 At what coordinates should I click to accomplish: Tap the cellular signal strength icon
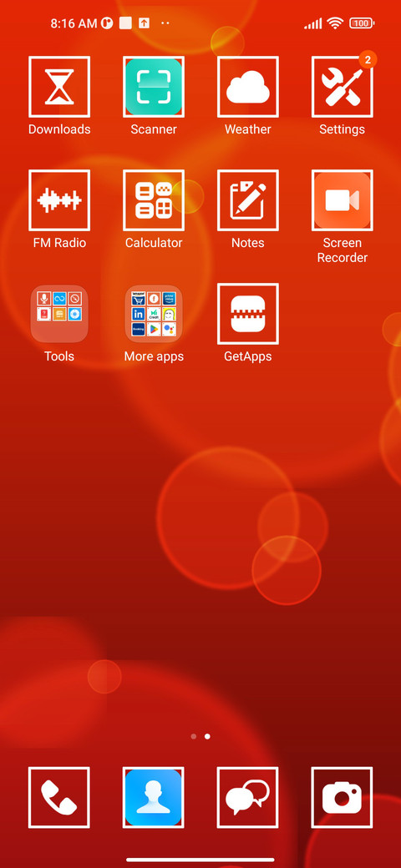pyautogui.click(x=313, y=23)
